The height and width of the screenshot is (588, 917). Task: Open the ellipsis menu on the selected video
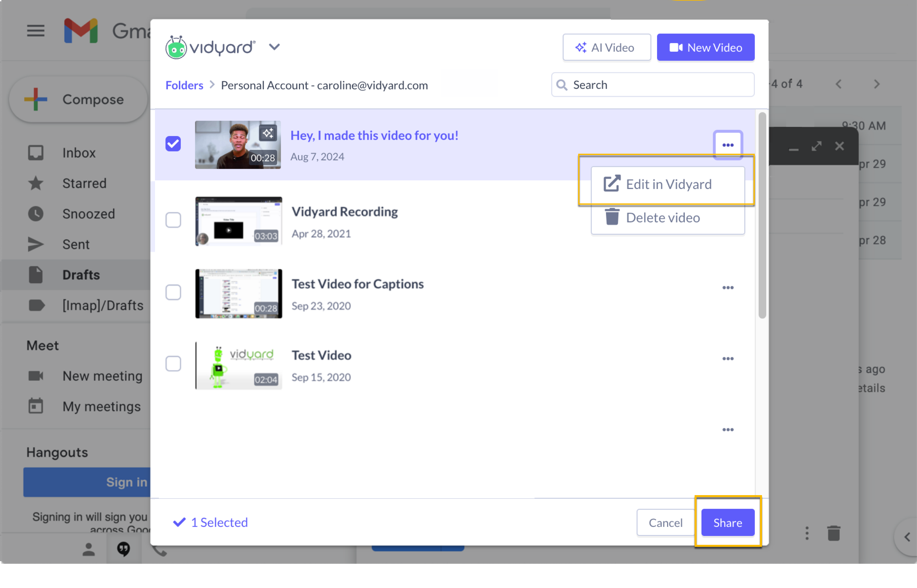click(728, 144)
